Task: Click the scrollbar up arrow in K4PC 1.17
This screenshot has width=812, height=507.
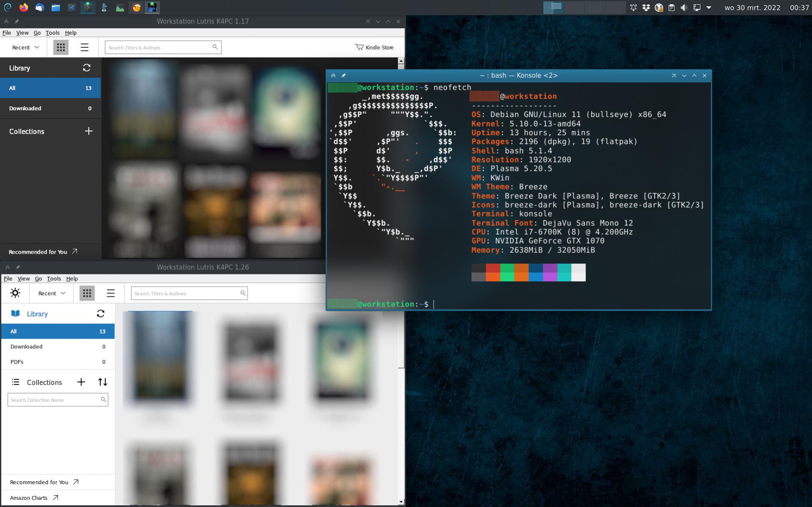Action: pos(401,61)
